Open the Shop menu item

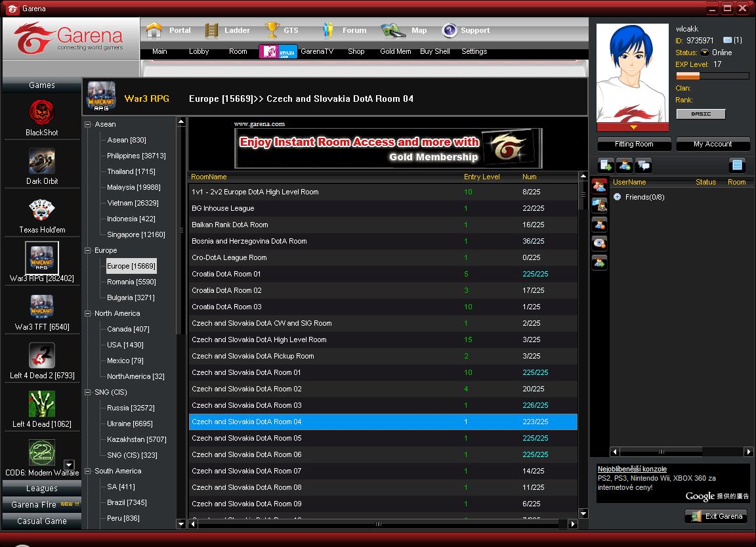pyautogui.click(x=356, y=51)
